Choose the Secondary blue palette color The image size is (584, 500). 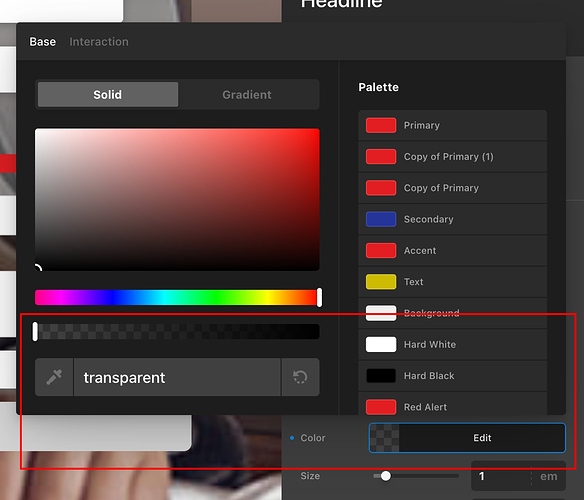click(452, 219)
